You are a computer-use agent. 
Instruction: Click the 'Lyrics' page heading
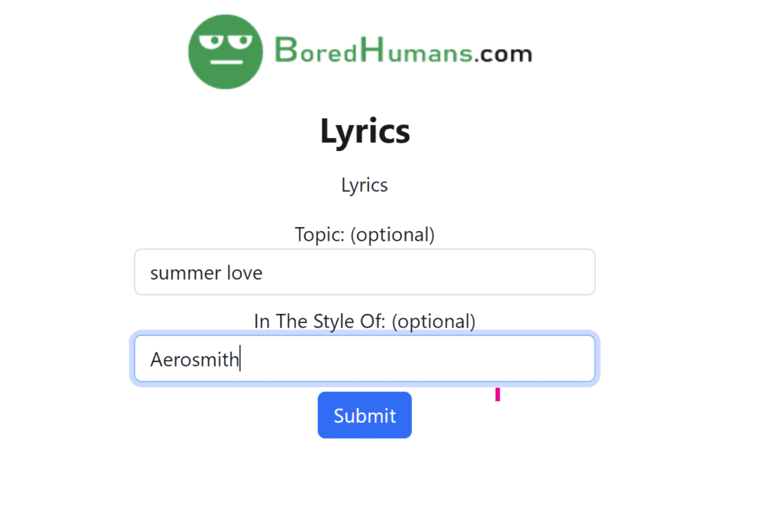[x=365, y=131]
